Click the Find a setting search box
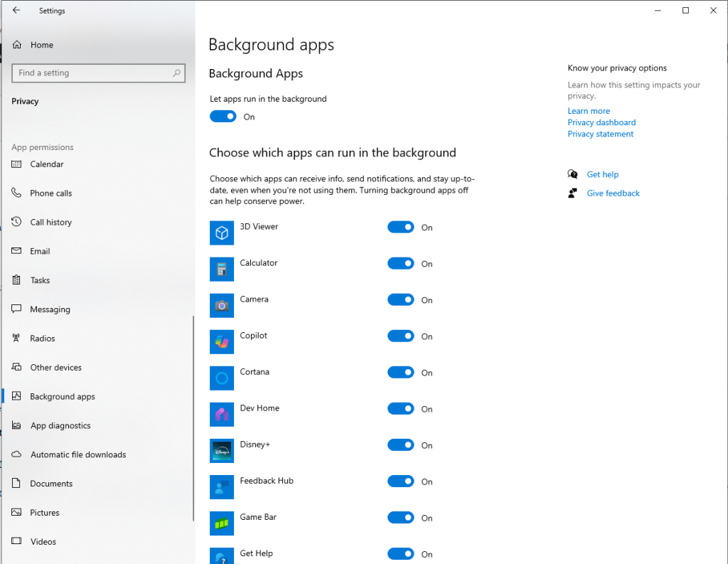Viewport: 728px width, 564px height. click(92, 73)
